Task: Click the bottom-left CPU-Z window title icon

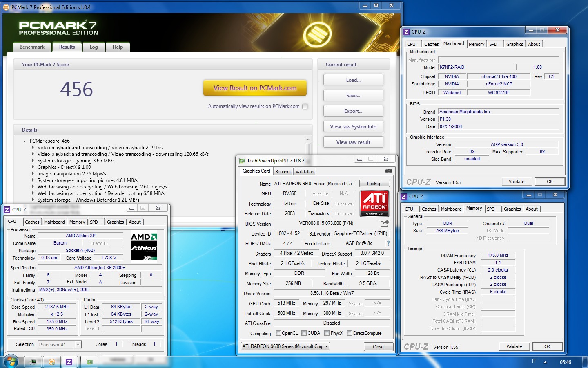Action: tap(7, 209)
